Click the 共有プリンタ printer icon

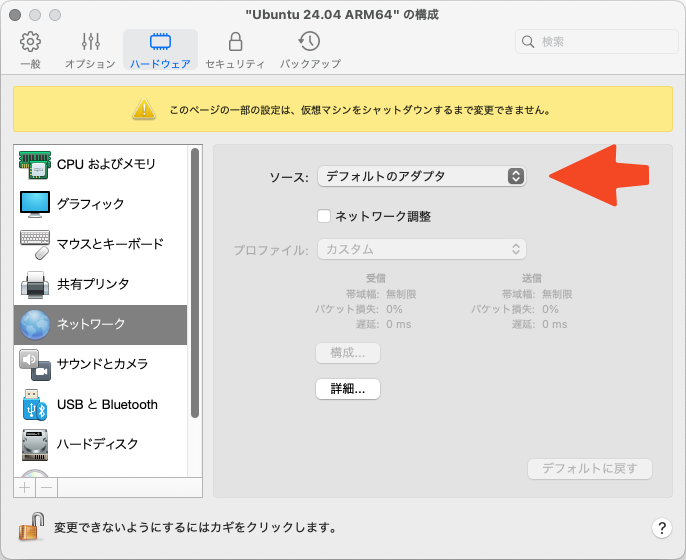point(35,284)
